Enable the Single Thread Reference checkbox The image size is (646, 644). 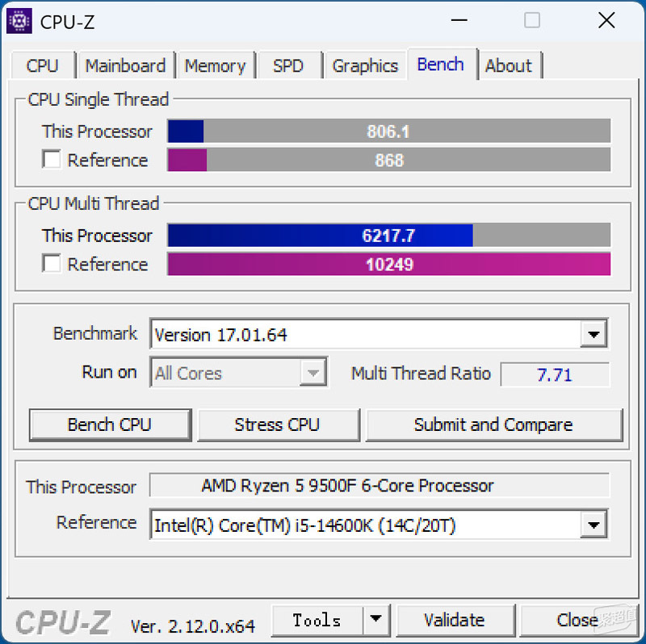click(52, 159)
